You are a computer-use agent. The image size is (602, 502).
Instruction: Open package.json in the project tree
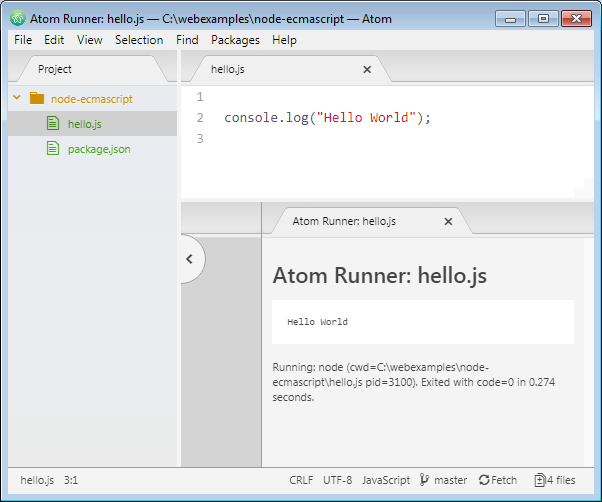coord(99,149)
